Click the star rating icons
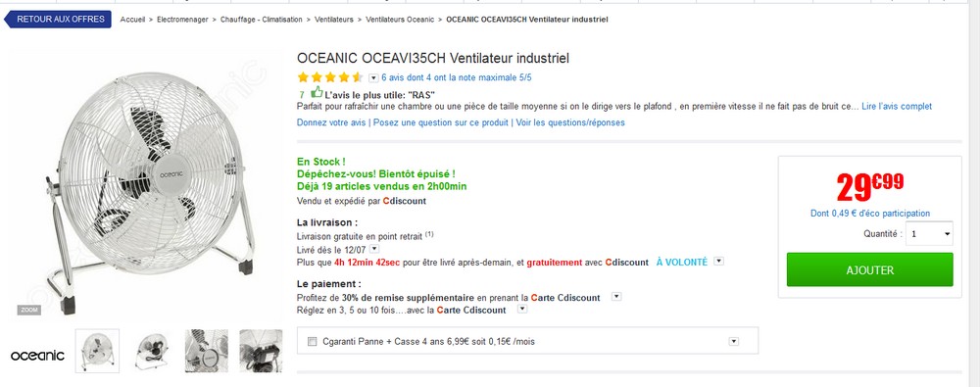 click(330, 77)
